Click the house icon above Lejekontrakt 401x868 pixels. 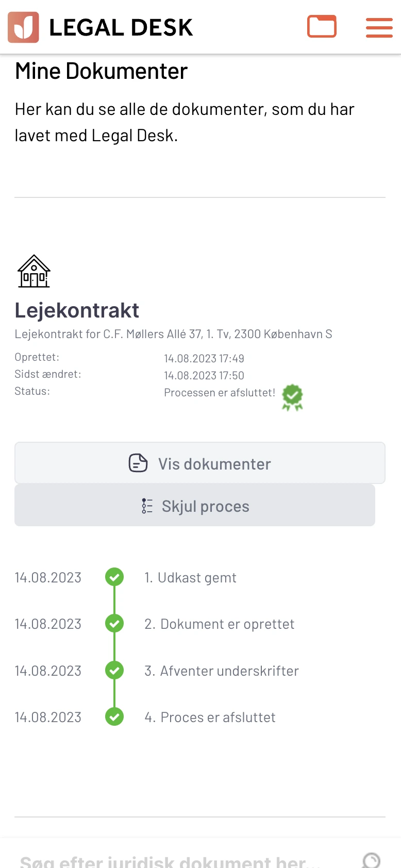[x=34, y=271]
